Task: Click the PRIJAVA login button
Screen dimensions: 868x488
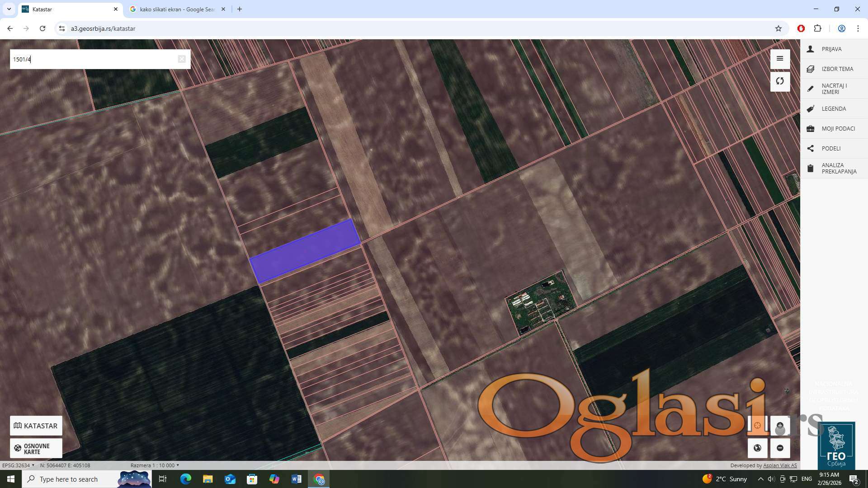Action: click(x=831, y=49)
